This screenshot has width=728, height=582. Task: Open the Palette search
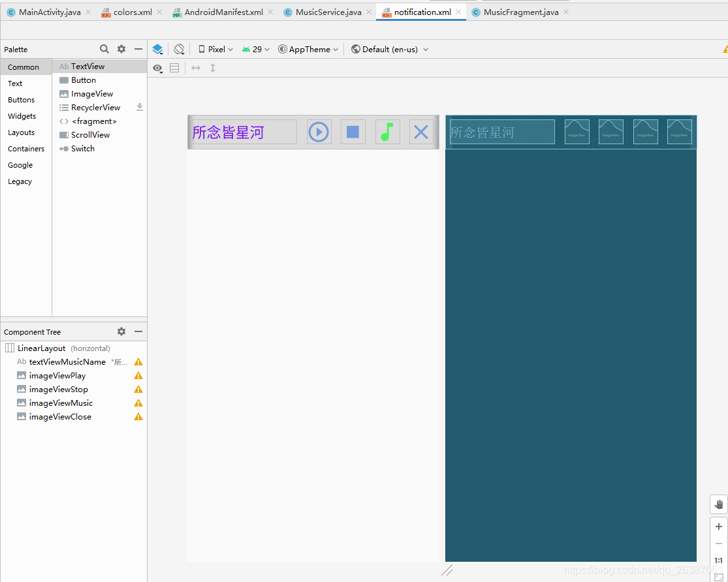tap(104, 49)
